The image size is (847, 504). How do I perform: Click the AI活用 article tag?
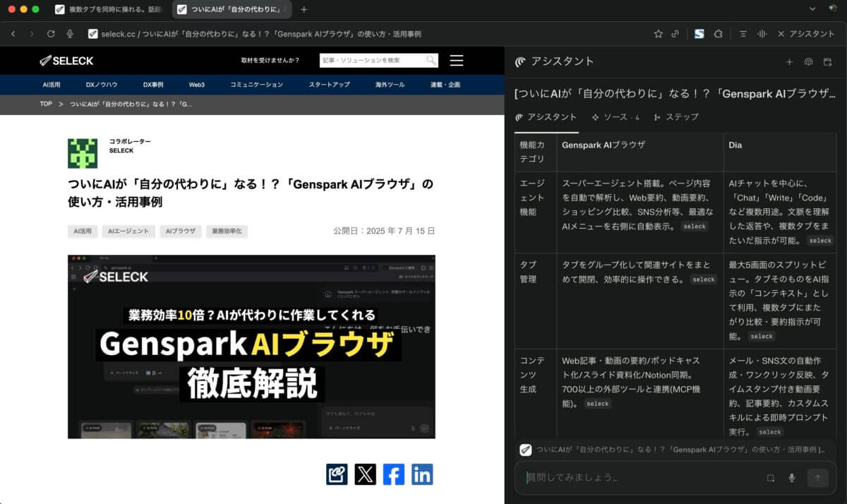pyautogui.click(x=81, y=232)
